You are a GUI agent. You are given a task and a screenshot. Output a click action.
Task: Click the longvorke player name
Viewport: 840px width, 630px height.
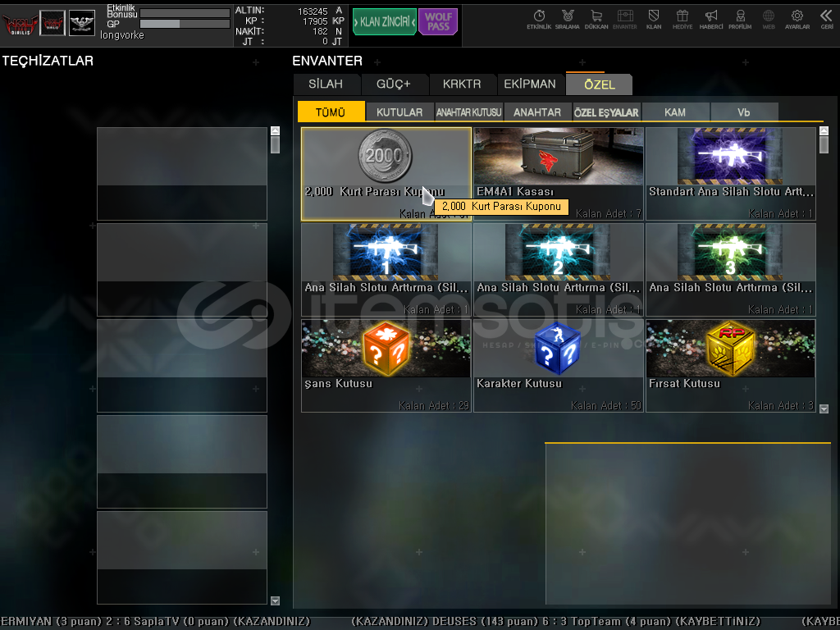coord(122,35)
